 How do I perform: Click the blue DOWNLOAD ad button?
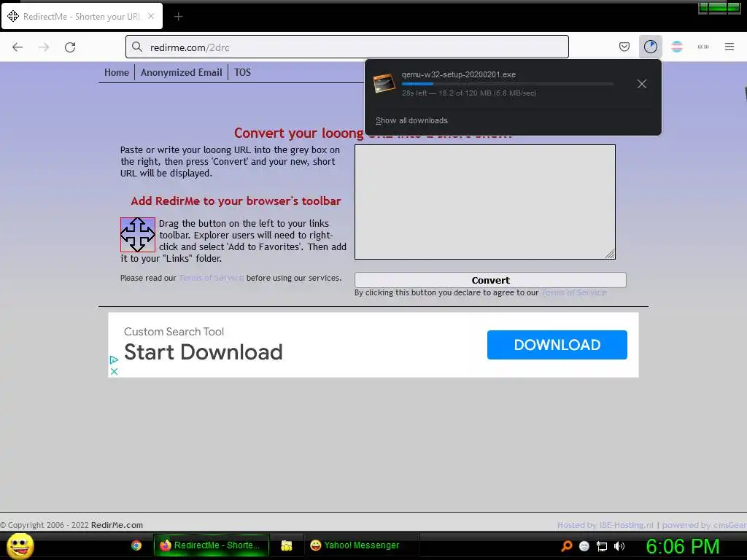tap(557, 345)
